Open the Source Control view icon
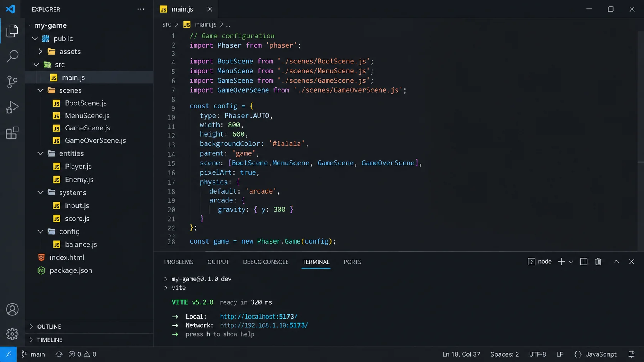Screen dimensions: 644x362 click(12, 82)
